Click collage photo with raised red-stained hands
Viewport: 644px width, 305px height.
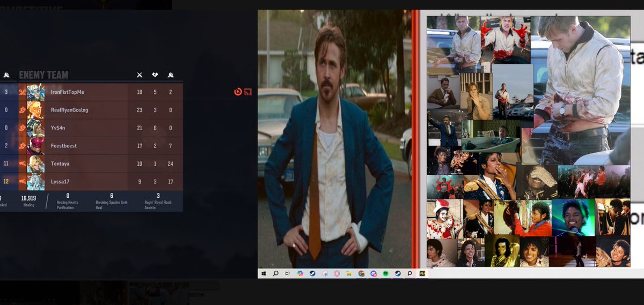coord(506,40)
